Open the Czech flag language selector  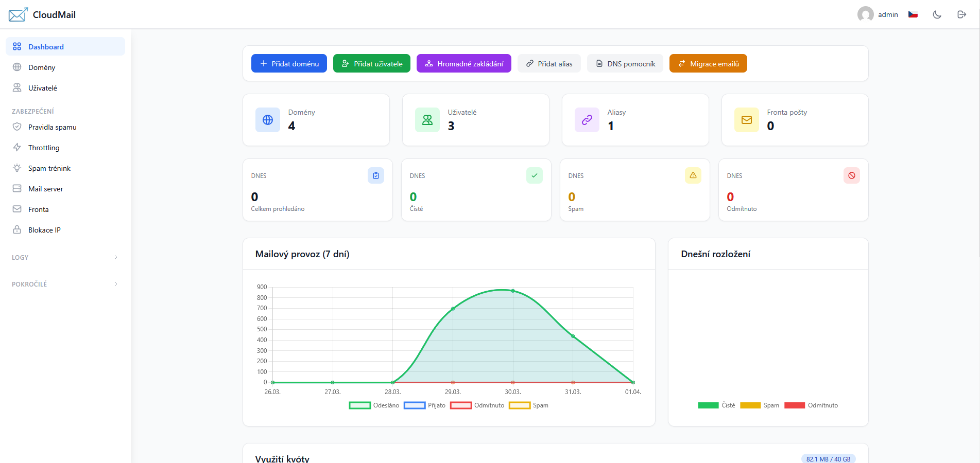pyautogui.click(x=913, y=14)
